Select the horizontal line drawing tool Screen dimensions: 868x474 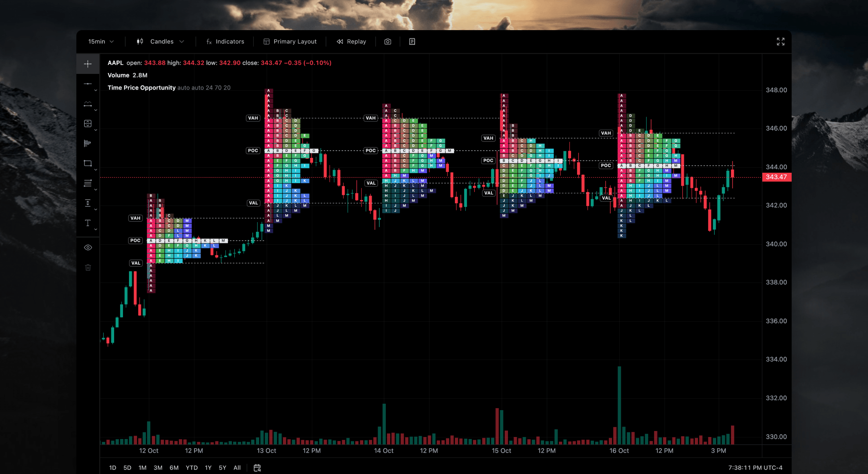(x=88, y=84)
